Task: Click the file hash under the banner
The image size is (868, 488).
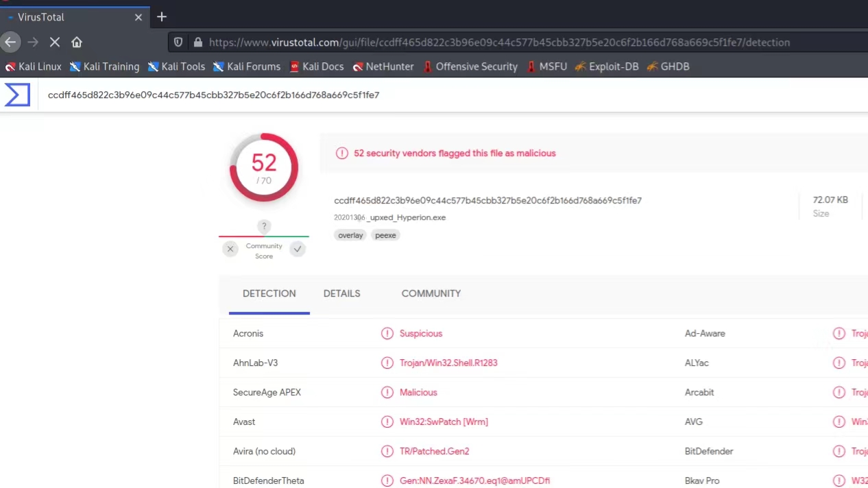Action: [487, 200]
